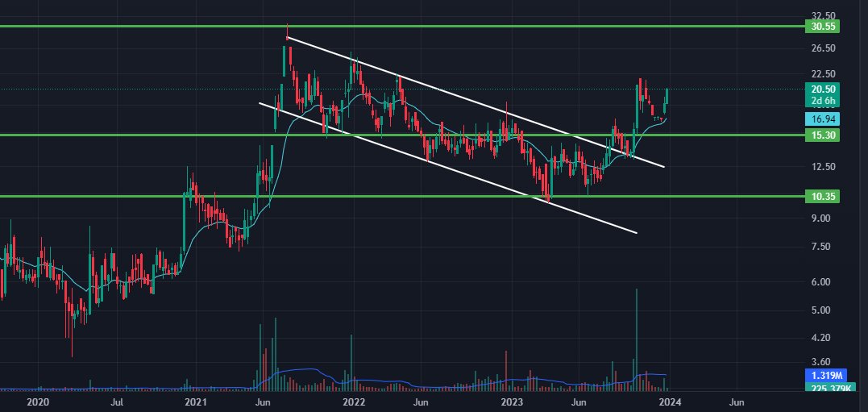Click the 26.50 price axis tick
The image size is (868, 412).
coord(823,48)
